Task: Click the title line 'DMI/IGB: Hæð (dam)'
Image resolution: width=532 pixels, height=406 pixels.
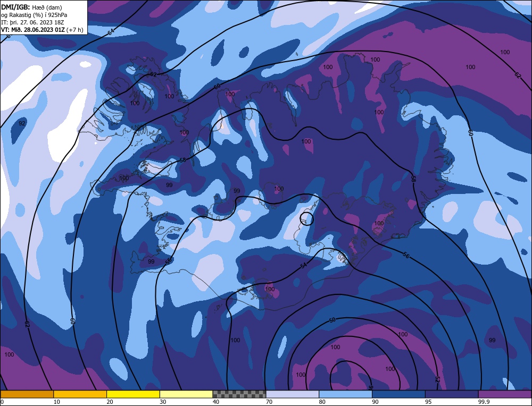Action: [x=31, y=7]
